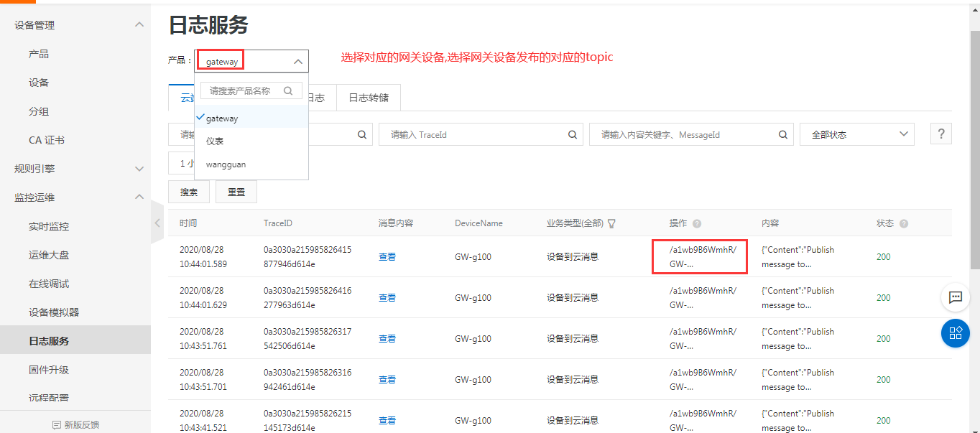
Task: Open the chat message floating icon
Action: pos(955,297)
